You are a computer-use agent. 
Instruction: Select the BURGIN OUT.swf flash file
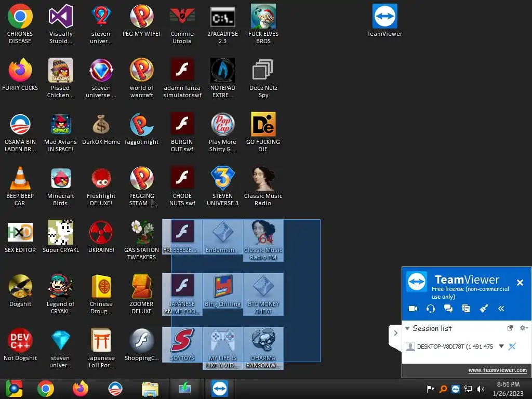[x=182, y=132]
